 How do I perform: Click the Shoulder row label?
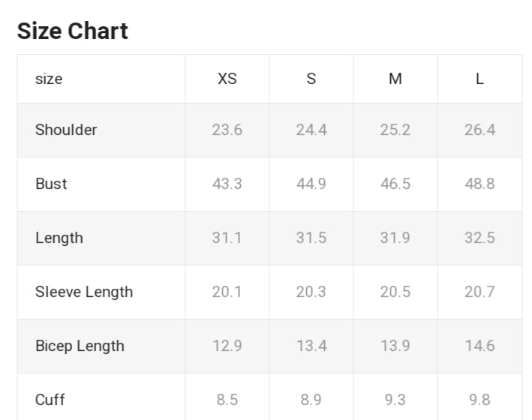pyautogui.click(x=66, y=130)
